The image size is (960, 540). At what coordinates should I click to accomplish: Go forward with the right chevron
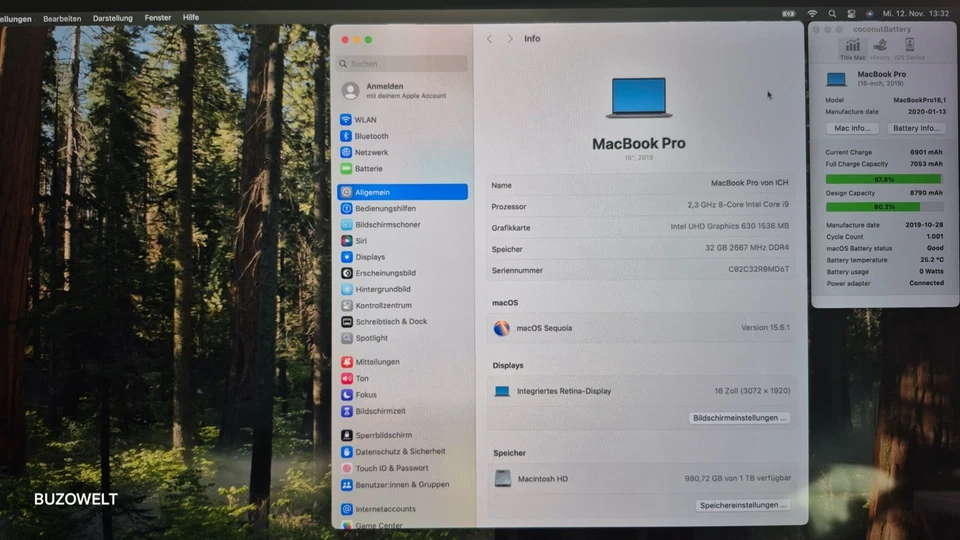coord(509,39)
